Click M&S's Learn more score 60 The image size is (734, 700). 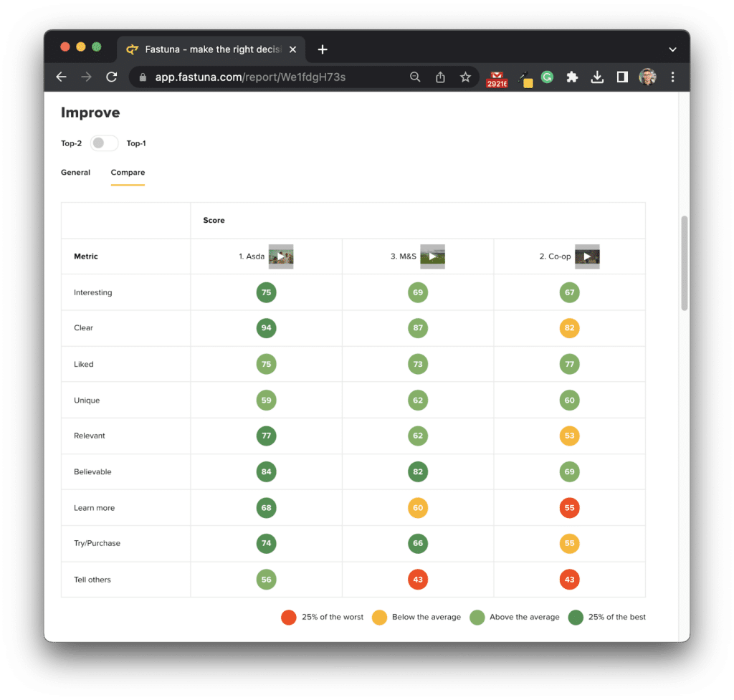418,508
